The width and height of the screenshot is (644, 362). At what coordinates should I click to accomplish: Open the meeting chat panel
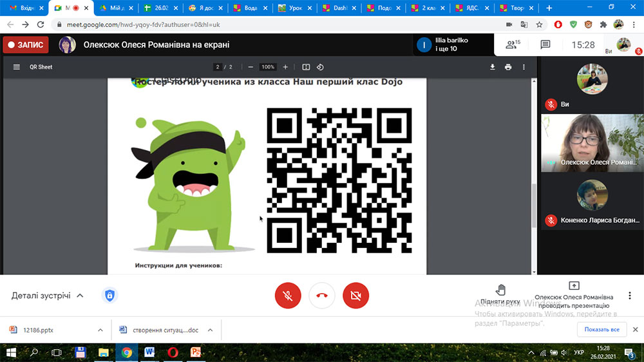tap(545, 44)
